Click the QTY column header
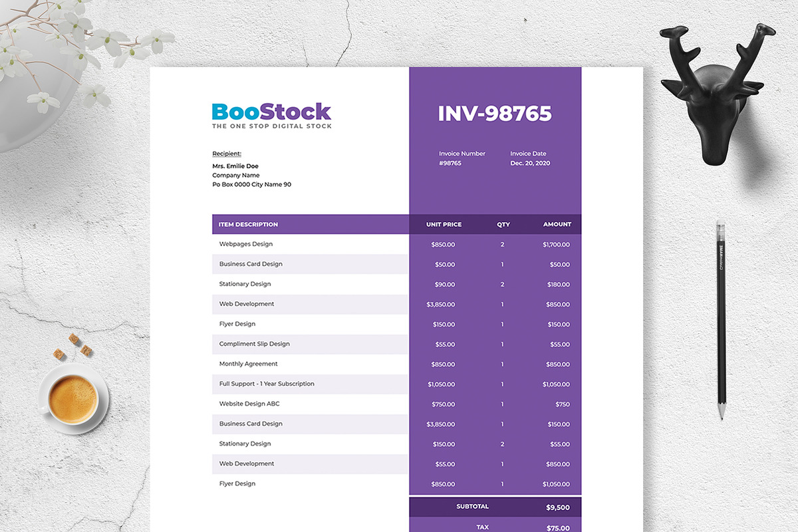The image size is (798, 532). [503, 225]
